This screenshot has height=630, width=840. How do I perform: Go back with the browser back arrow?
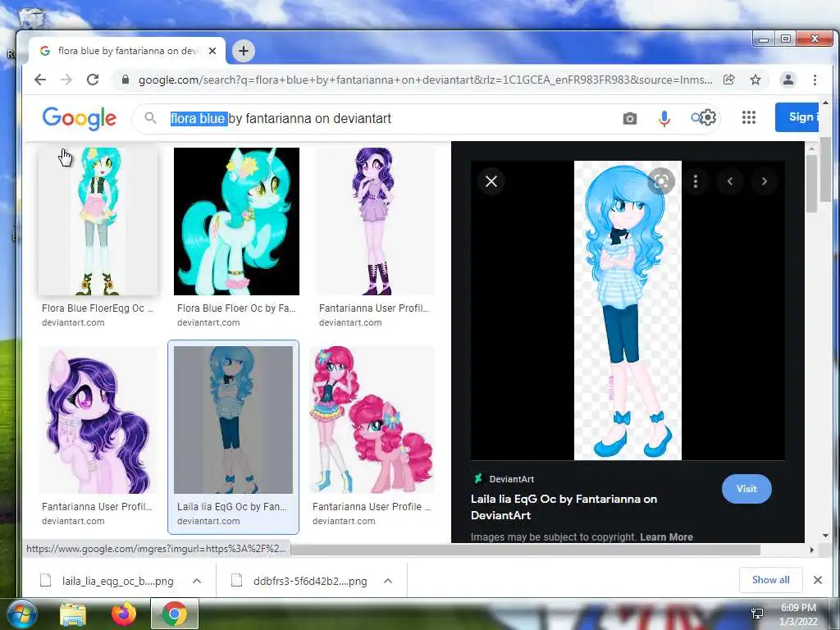(40, 80)
